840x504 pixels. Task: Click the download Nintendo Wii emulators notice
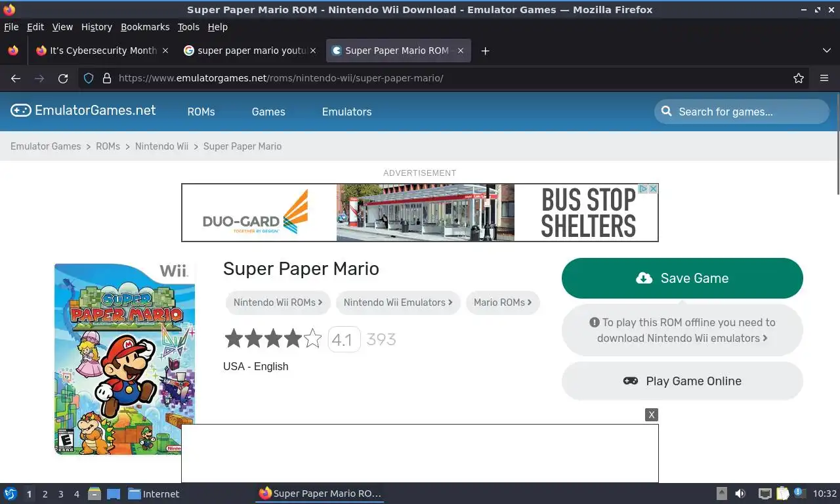682,330
